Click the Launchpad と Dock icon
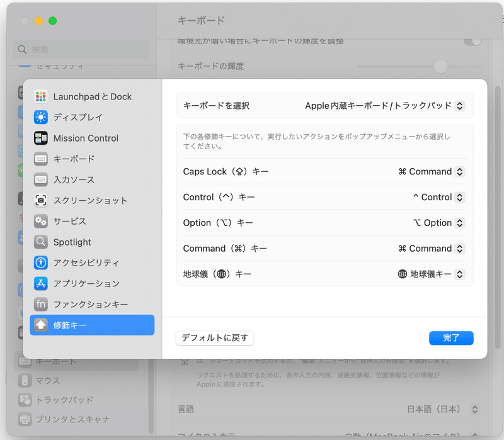The width and height of the screenshot is (504, 440). 41,96
